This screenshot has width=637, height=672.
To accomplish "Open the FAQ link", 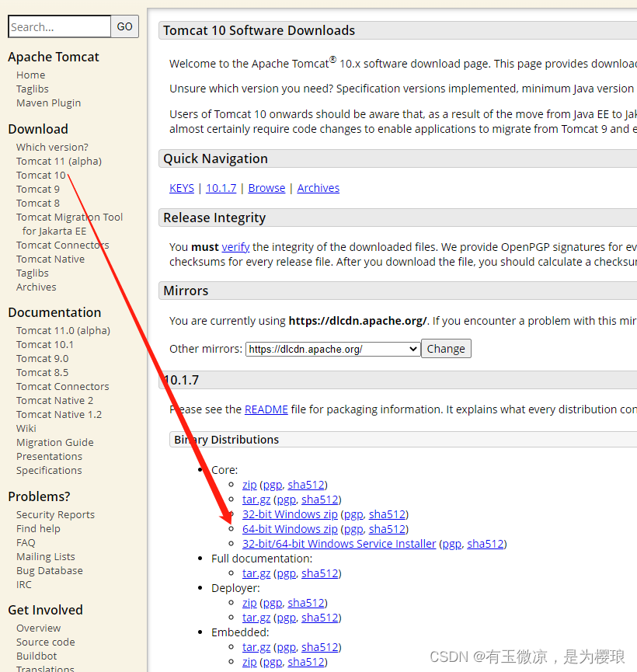I will coord(26,542).
